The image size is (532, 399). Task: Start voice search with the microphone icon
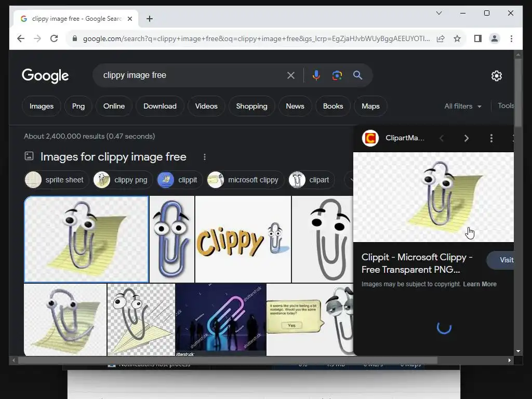point(316,75)
